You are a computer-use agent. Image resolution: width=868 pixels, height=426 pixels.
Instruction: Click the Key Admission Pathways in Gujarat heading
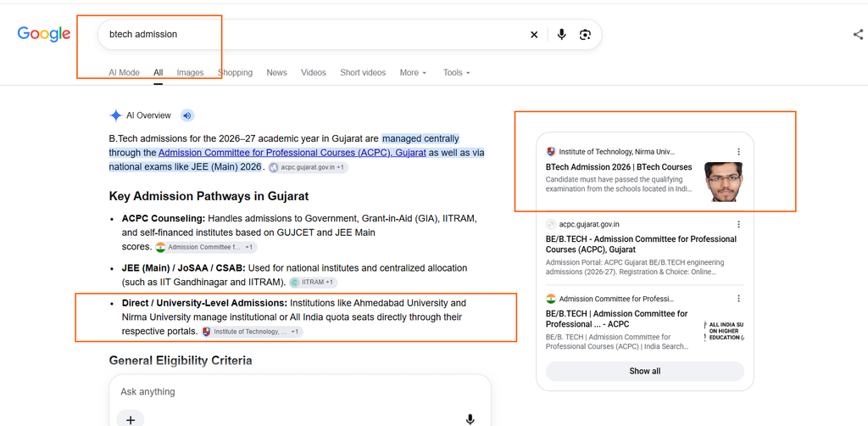pyautogui.click(x=209, y=196)
